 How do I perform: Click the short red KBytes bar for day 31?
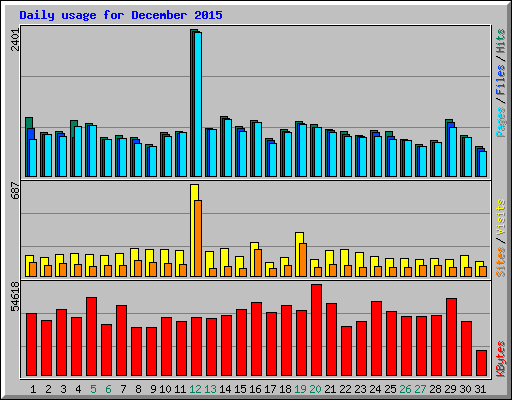pyautogui.click(x=481, y=363)
